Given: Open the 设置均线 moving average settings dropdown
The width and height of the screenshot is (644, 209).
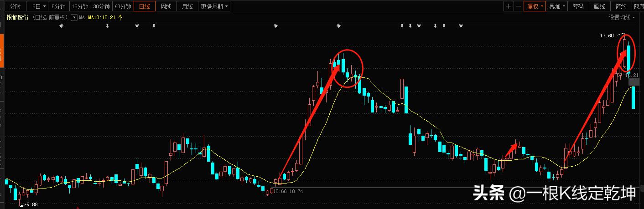Looking at the screenshot, I should [x=622, y=17].
